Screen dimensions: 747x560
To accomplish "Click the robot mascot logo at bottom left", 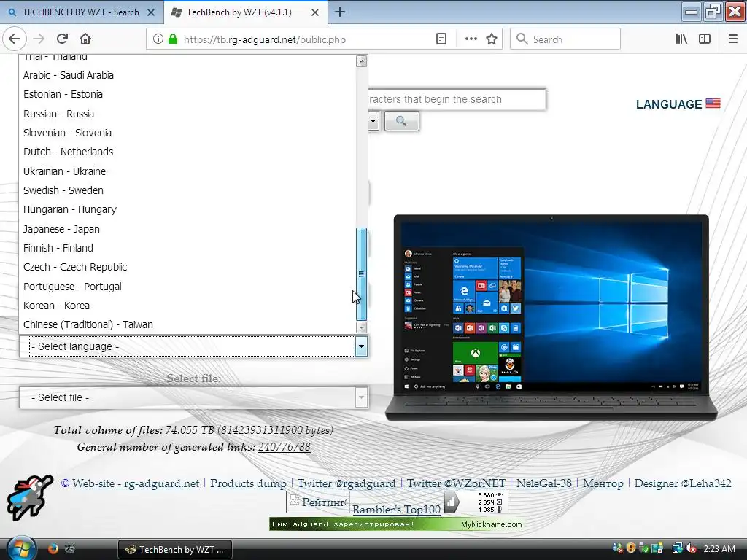I will (29, 497).
